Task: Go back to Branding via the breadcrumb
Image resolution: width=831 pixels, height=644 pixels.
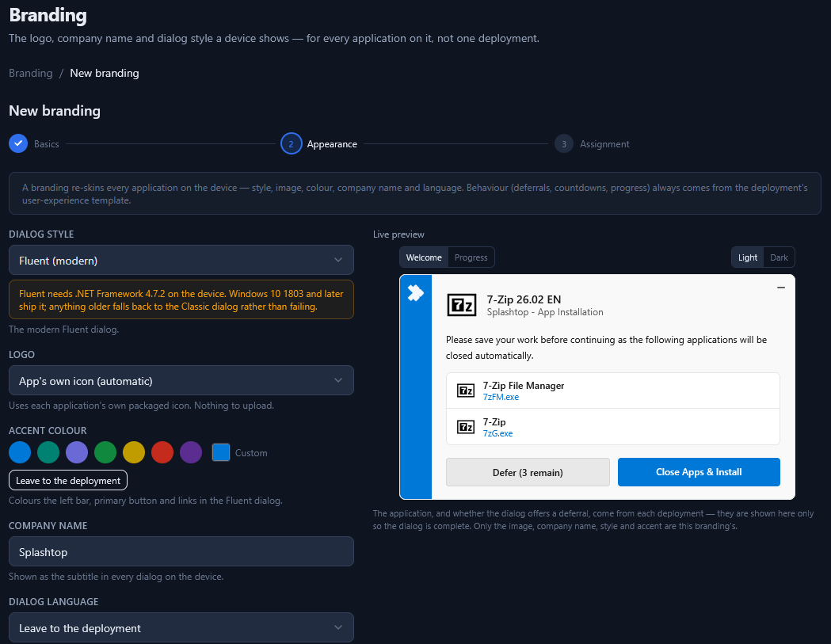Action: click(x=31, y=73)
